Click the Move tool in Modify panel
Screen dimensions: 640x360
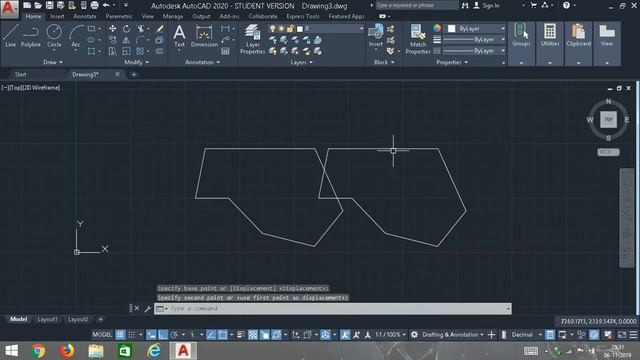[112, 29]
